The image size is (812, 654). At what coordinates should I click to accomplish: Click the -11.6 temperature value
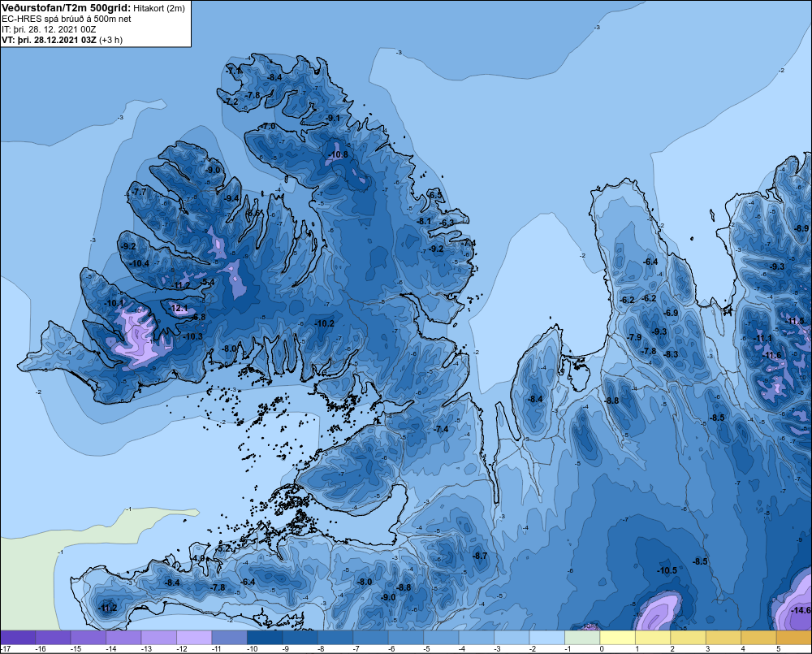tap(772, 356)
